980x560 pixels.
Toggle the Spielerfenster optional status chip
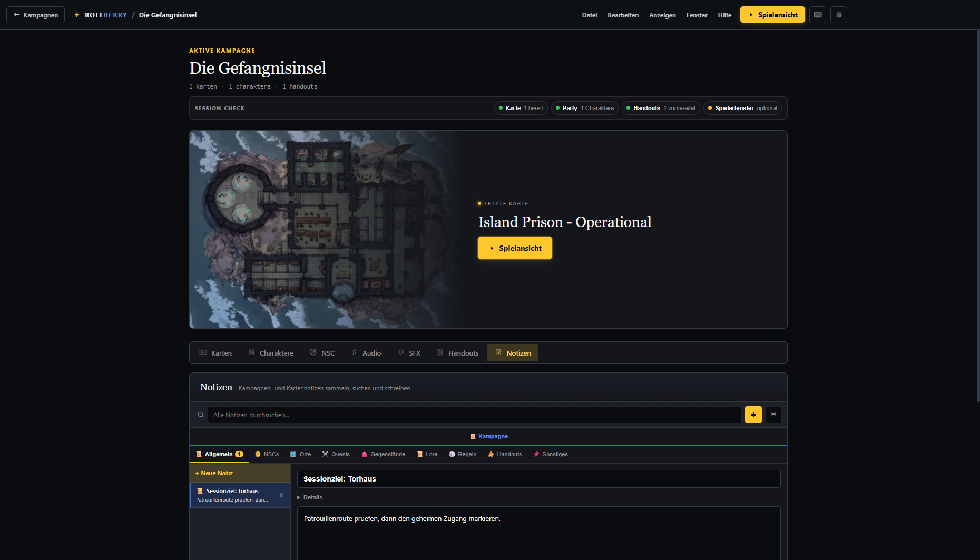[x=742, y=108]
